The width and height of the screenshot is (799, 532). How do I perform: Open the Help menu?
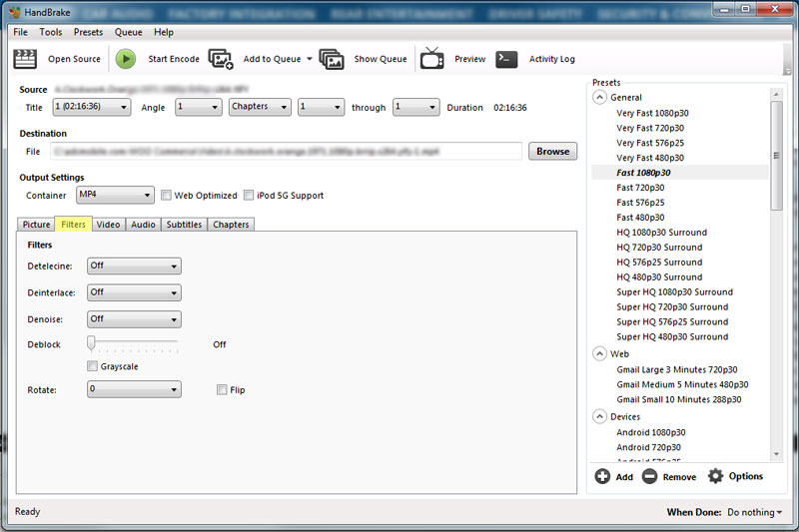click(x=164, y=32)
